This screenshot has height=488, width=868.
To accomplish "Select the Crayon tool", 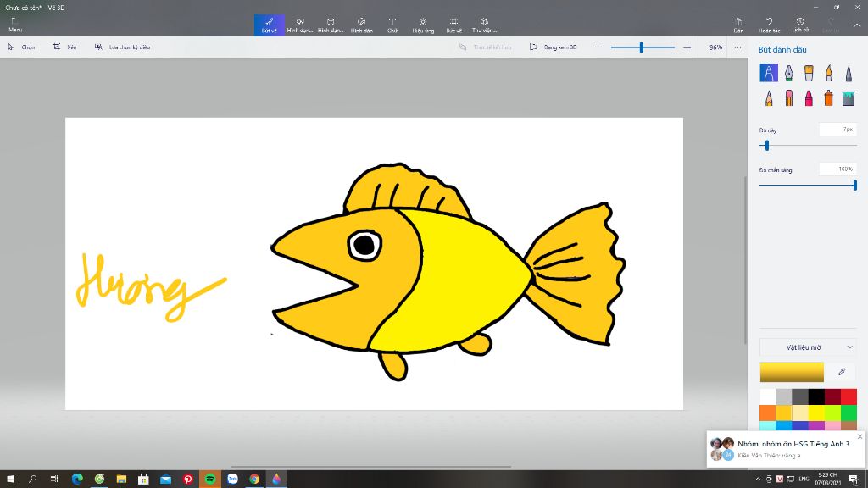I will click(809, 98).
